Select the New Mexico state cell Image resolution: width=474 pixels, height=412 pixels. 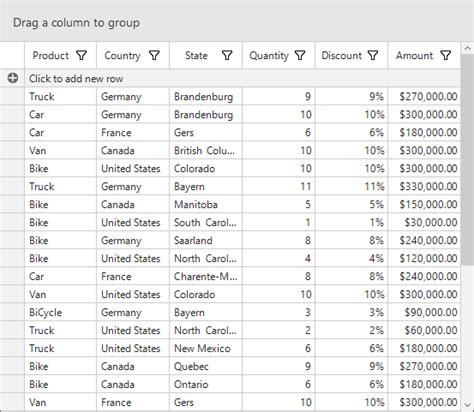(x=206, y=349)
